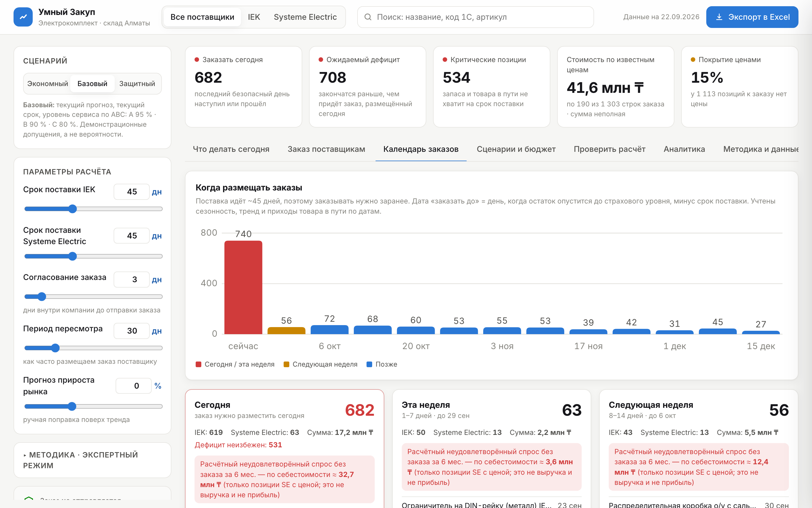
Task: Click the Заказать сегодня 682 card
Action: point(243,87)
